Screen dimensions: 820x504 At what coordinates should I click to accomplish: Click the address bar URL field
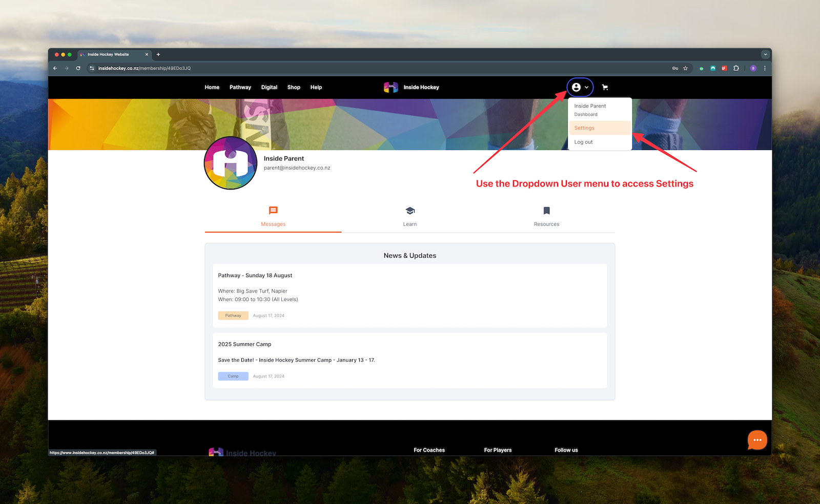tap(379, 68)
